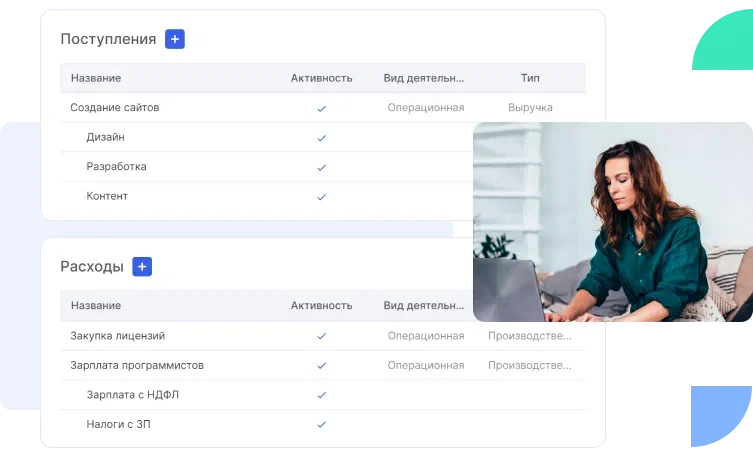
Task: Click the Тип column header
Action: [x=530, y=78]
